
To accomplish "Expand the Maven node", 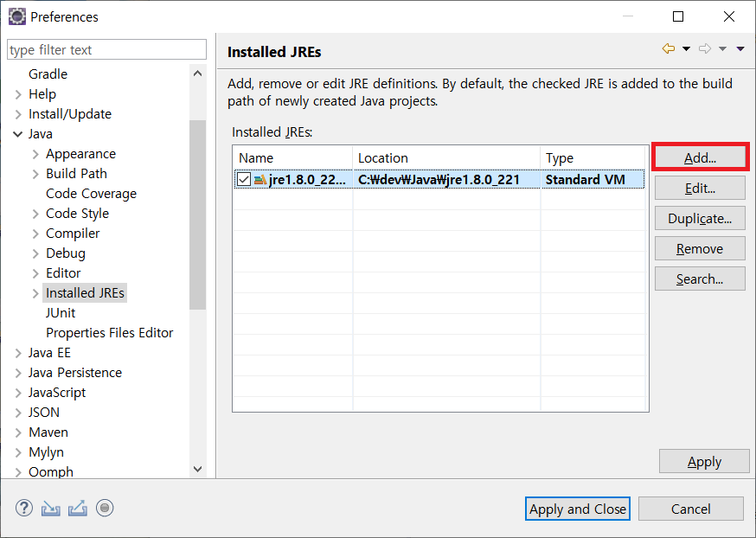I will 18,432.
